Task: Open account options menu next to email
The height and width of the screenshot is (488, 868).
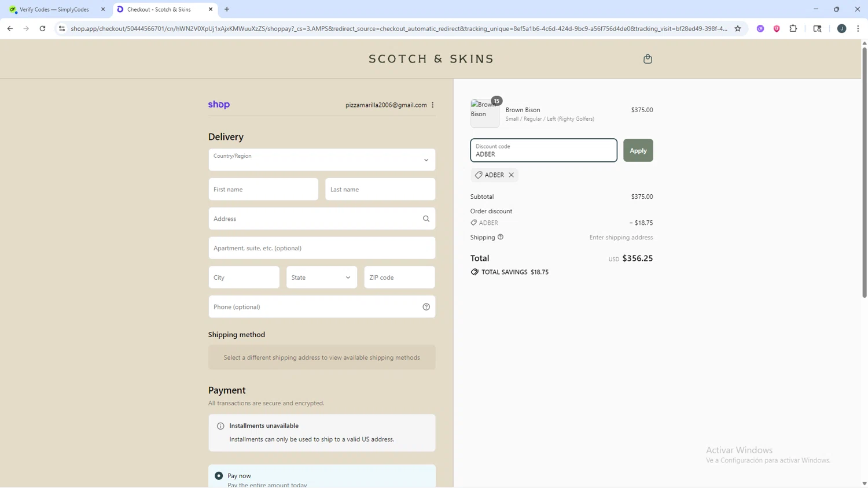Action: click(433, 105)
